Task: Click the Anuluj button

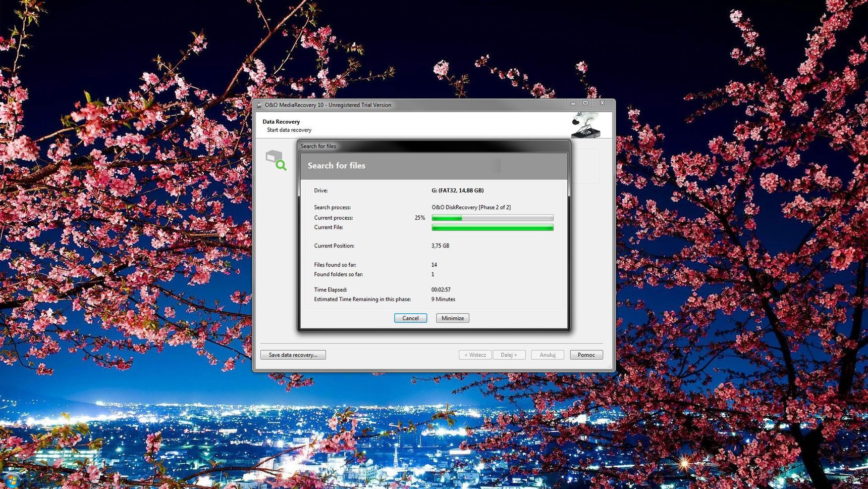Action: click(548, 355)
